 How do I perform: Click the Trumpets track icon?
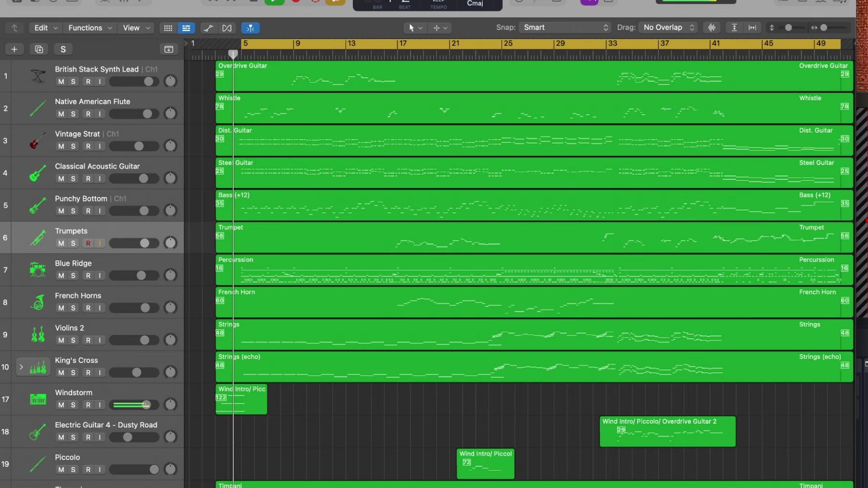38,238
